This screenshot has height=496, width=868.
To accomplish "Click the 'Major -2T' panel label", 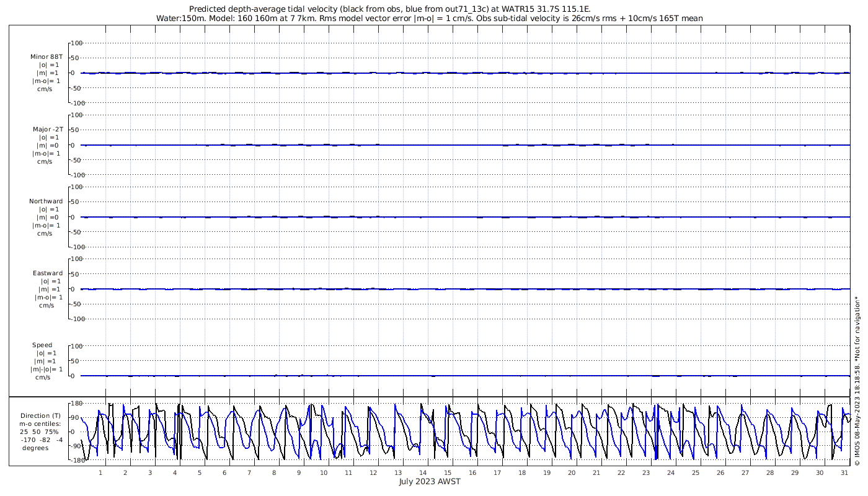I will tap(47, 130).
